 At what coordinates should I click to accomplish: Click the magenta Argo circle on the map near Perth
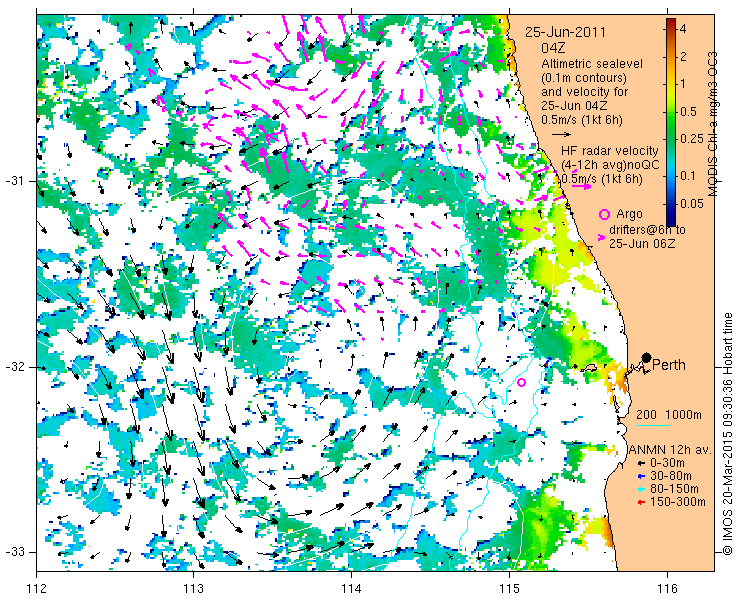tap(521, 382)
